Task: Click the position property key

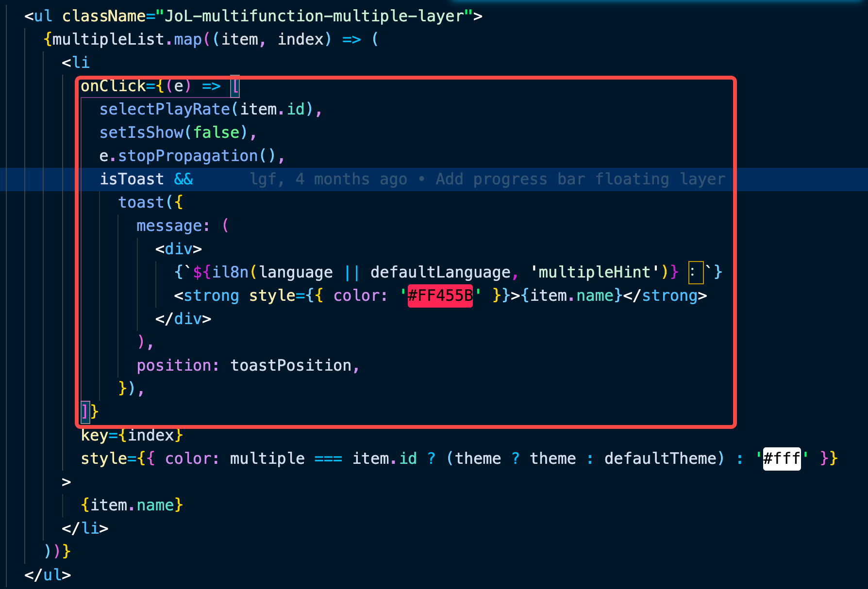Action: [174, 365]
